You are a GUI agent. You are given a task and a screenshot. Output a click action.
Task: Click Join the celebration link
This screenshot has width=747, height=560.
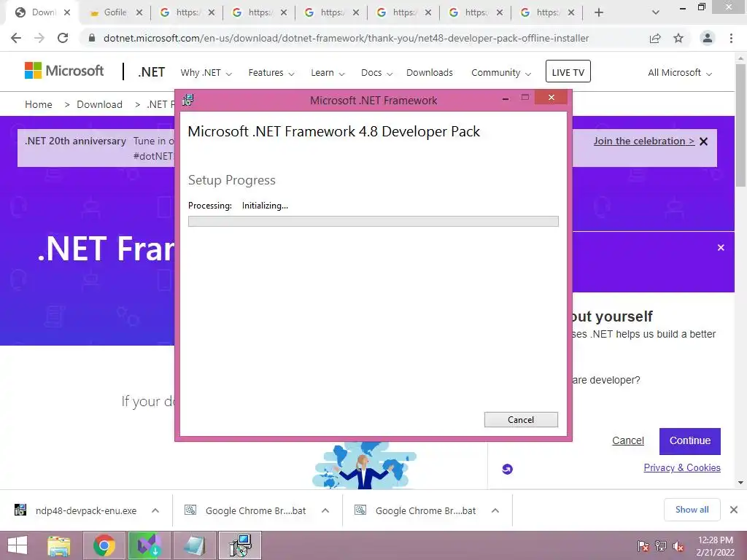coord(643,141)
